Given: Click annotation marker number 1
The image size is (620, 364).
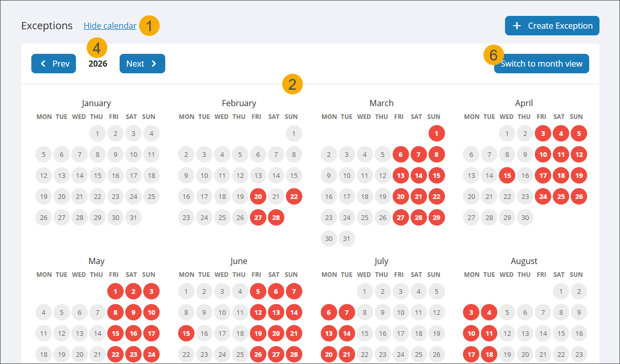Looking at the screenshot, I should [149, 26].
